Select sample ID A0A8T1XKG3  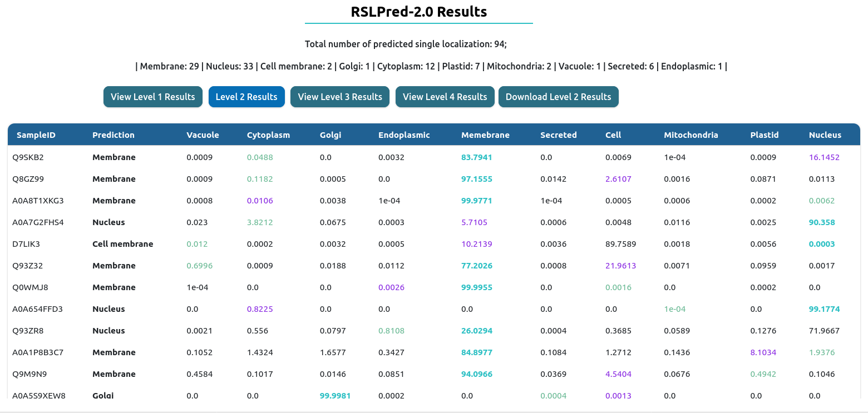tap(38, 201)
